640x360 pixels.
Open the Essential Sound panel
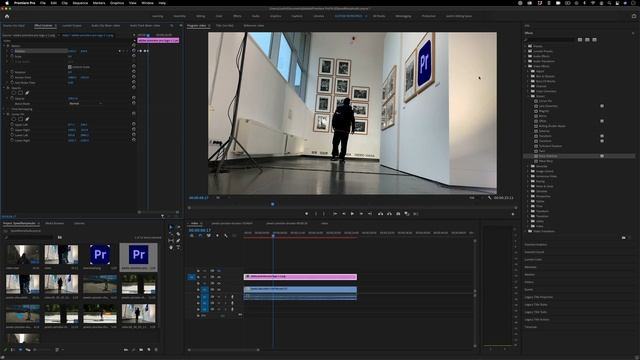pyautogui.click(x=534, y=252)
